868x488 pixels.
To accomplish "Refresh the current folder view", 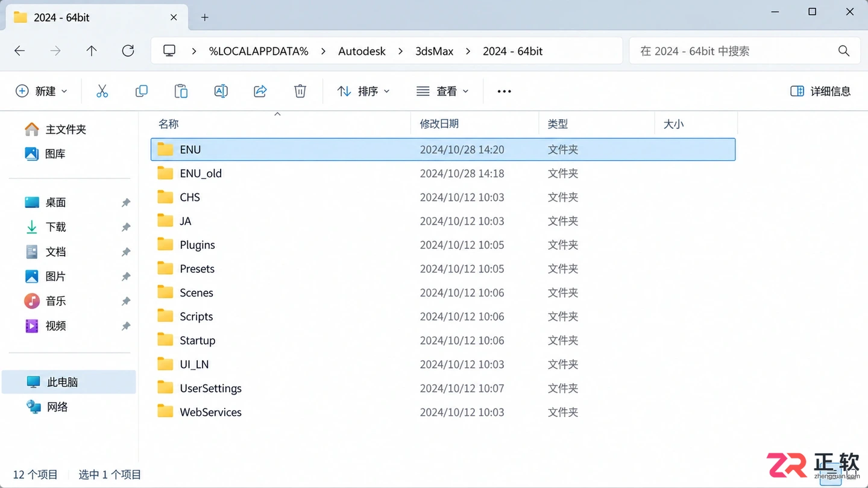I will click(x=128, y=51).
